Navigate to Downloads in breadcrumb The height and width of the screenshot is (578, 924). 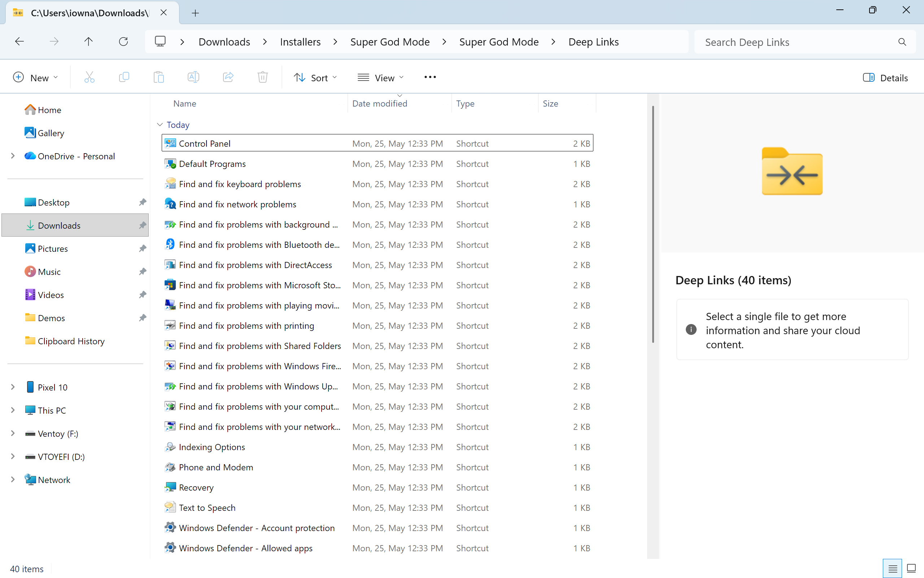(x=224, y=42)
